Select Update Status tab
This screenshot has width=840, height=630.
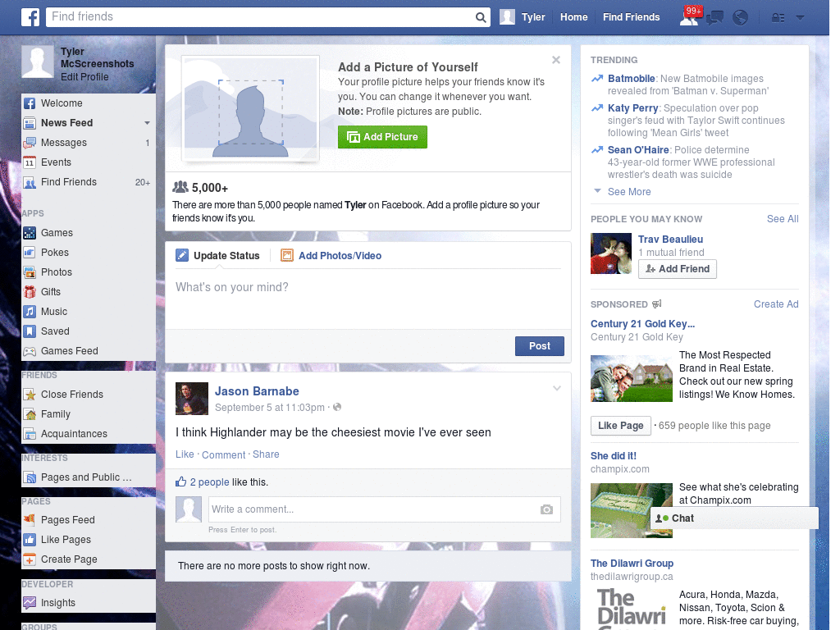217,256
